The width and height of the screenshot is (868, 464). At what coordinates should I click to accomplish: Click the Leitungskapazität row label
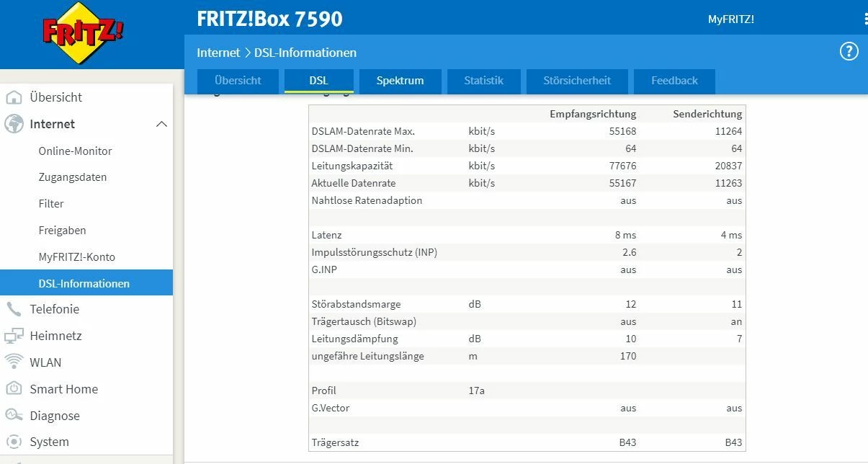(352, 166)
